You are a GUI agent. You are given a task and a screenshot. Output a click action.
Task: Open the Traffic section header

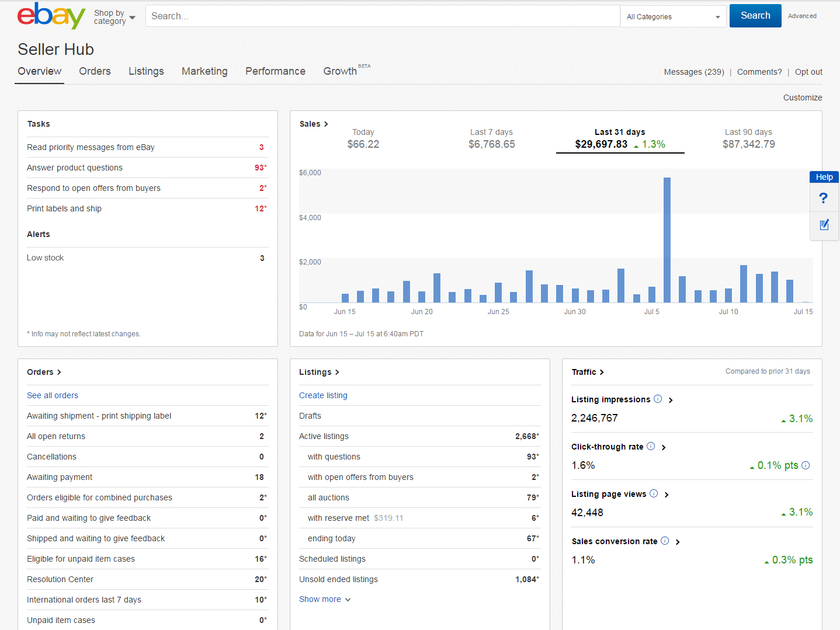coord(588,372)
